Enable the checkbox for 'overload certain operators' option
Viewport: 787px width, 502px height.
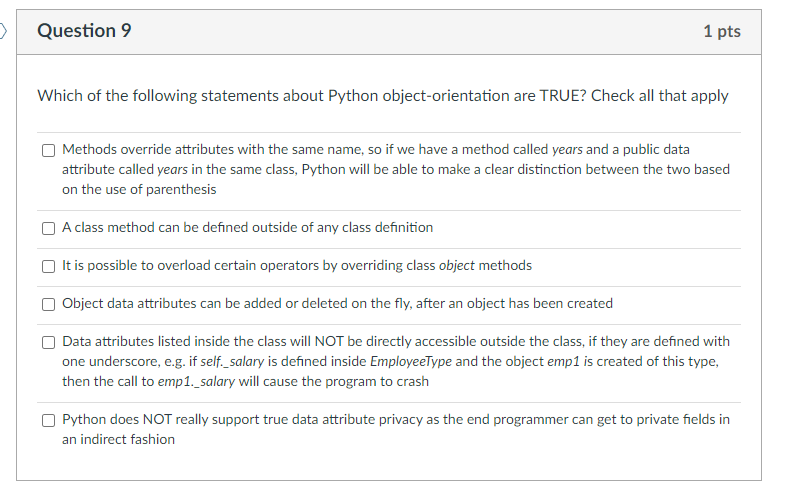(x=48, y=266)
